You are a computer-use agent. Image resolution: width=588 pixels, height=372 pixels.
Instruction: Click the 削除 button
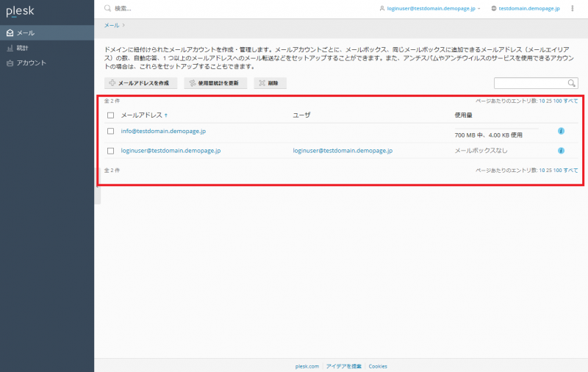pos(270,83)
